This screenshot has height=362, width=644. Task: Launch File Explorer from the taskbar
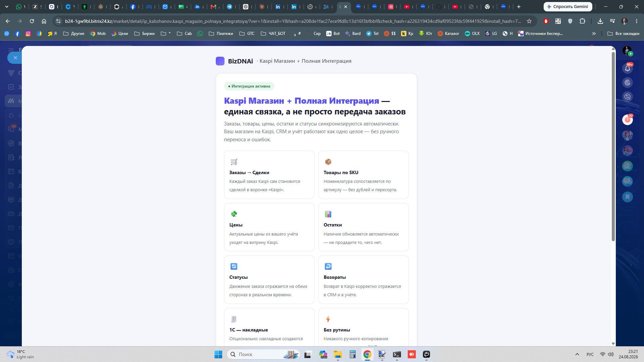tap(338, 354)
